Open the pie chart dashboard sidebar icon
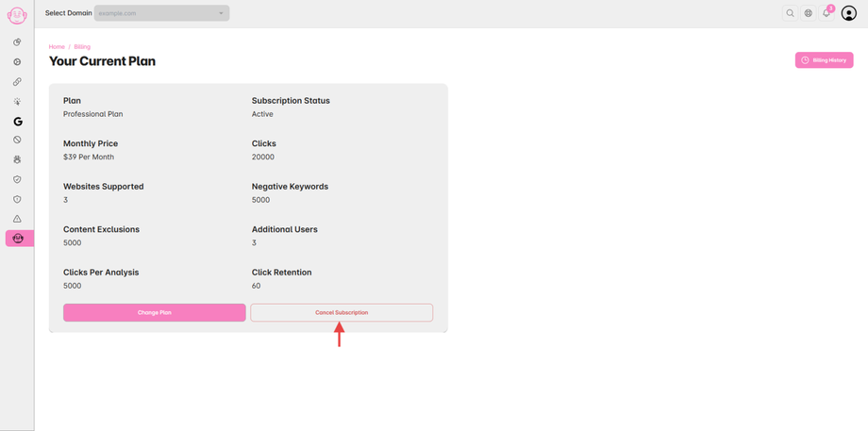This screenshot has height=431, width=868. pyautogui.click(x=17, y=42)
